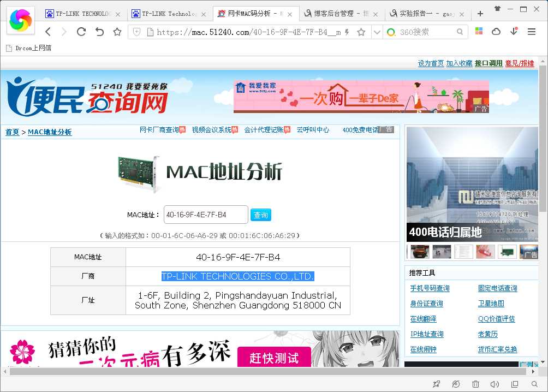Screen dimensions: 548x392
Task: Click the status bar window-restore icon
Action: coord(515,384)
